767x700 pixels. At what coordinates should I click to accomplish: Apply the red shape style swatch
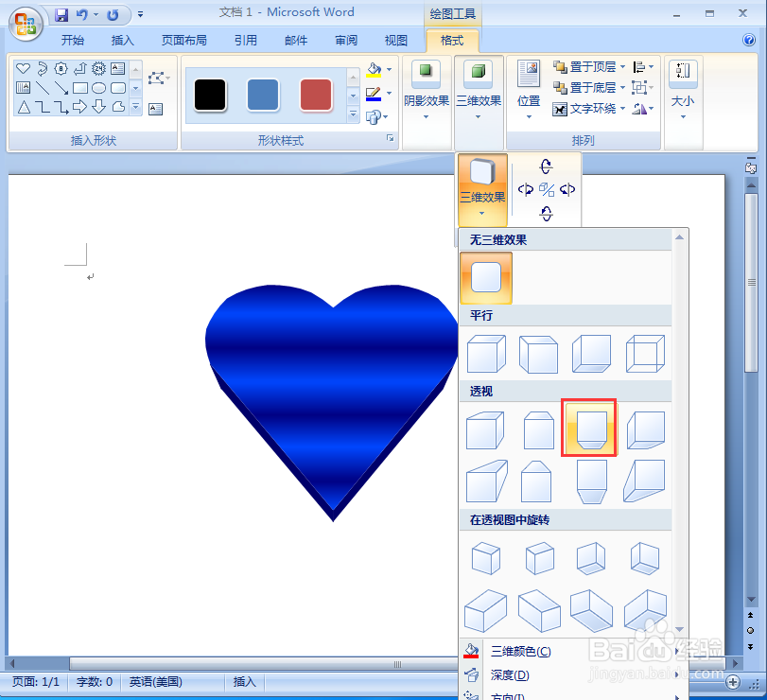(316, 95)
